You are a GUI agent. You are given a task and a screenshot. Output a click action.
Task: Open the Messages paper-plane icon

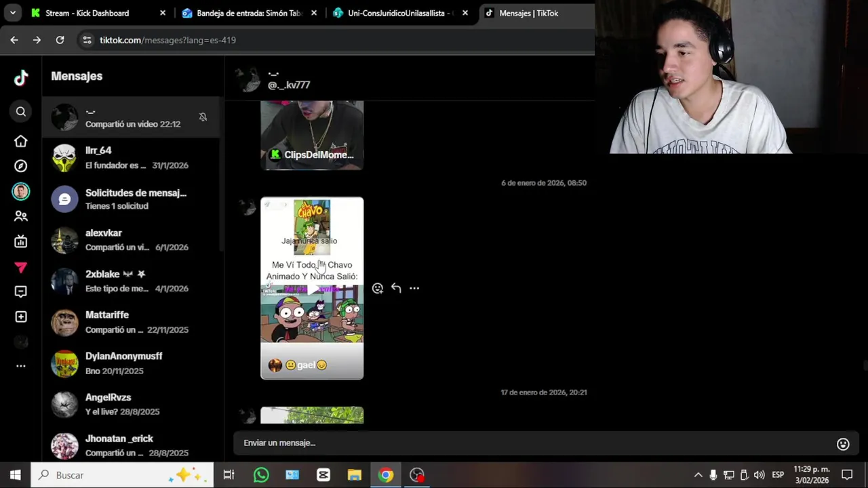click(x=21, y=268)
